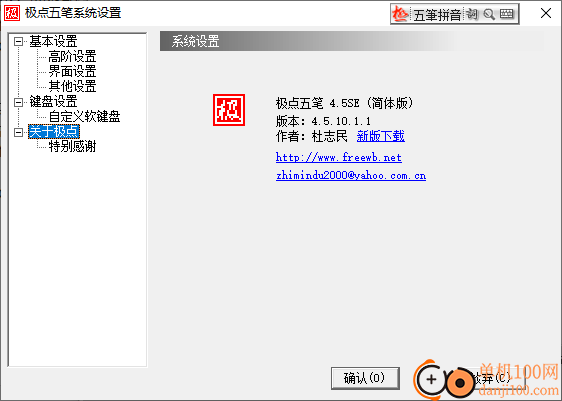Image resolution: width=562 pixels, height=401 pixels.
Task: Click the 版本: 4.5.10.1.1 text
Action: point(323,121)
